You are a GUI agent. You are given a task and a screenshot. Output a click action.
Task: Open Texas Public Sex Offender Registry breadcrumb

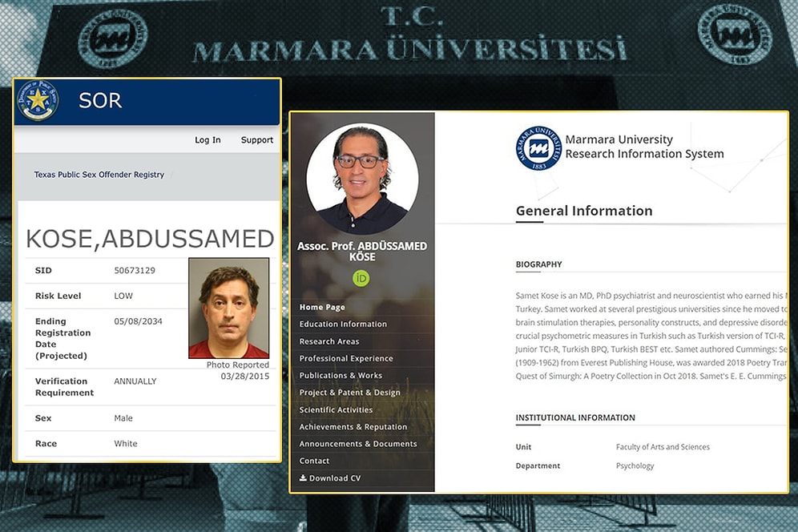[99, 174]
